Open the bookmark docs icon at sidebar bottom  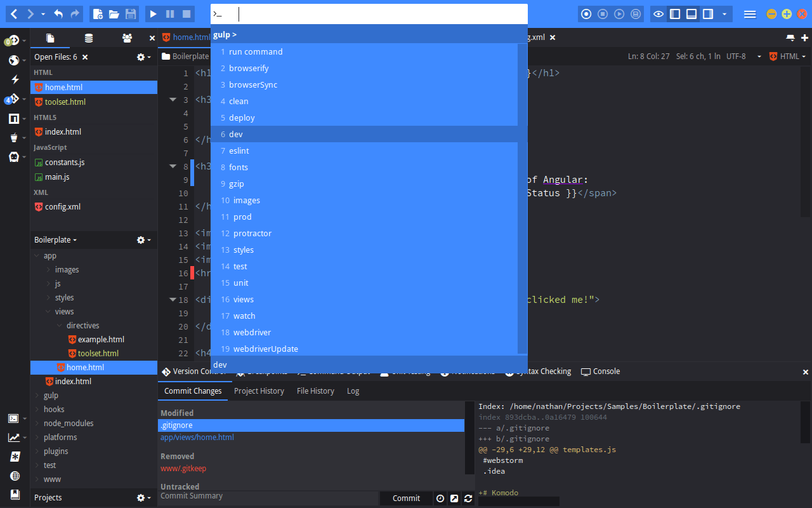(15, 494)
